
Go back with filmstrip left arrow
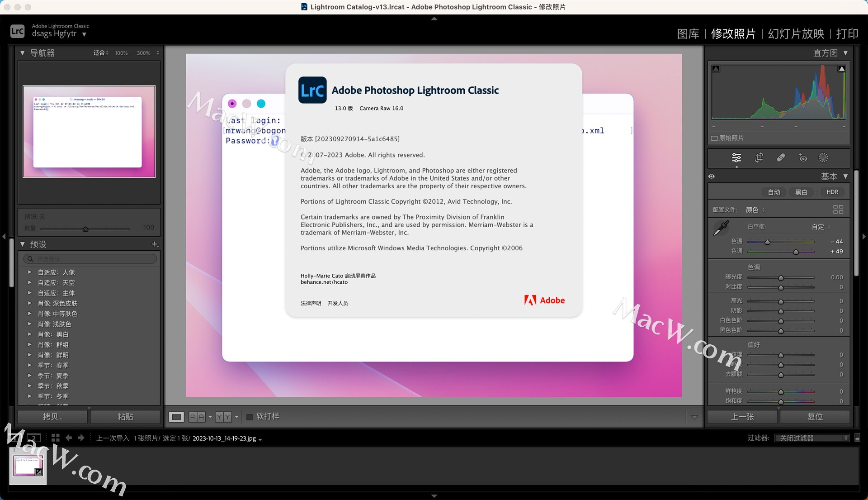(x=69, y=438)
